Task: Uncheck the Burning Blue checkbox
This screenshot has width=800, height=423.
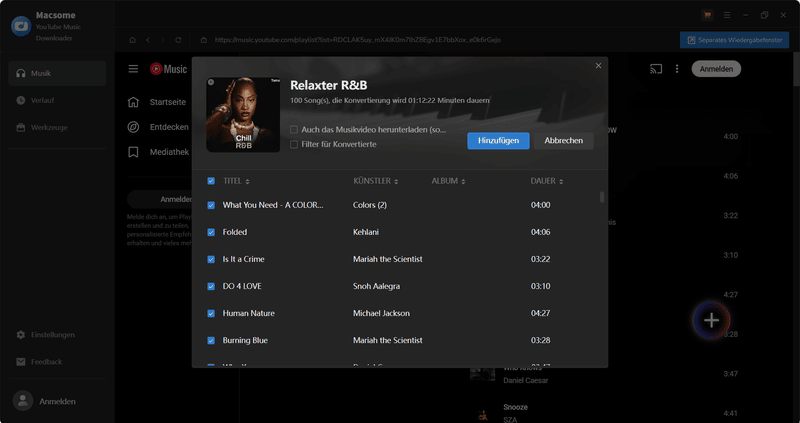Action: coord(211,340)
